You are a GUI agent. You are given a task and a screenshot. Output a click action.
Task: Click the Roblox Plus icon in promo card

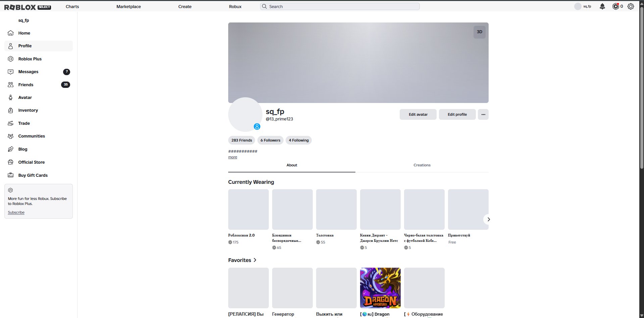click(x=10, y=190)
